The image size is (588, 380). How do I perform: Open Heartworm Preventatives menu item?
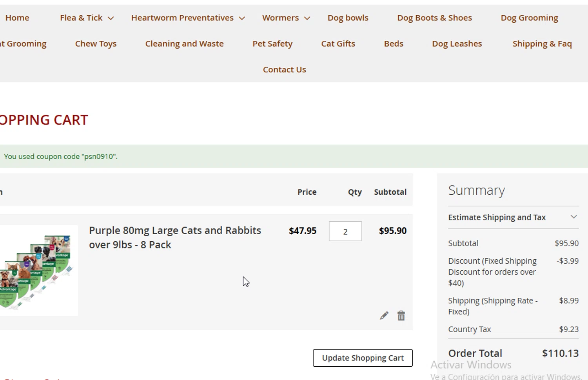182,18
